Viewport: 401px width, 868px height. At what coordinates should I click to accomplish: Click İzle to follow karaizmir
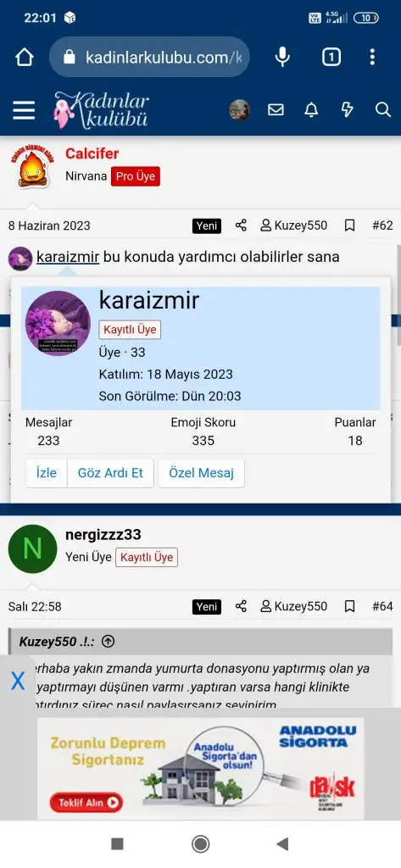[47, 473]
